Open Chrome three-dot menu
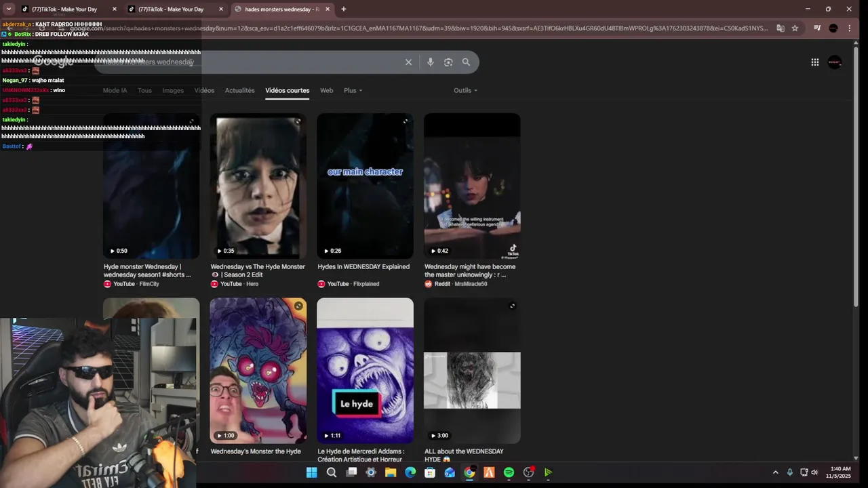The height and width of the screenshot is (488, 868). pos(850,28)
